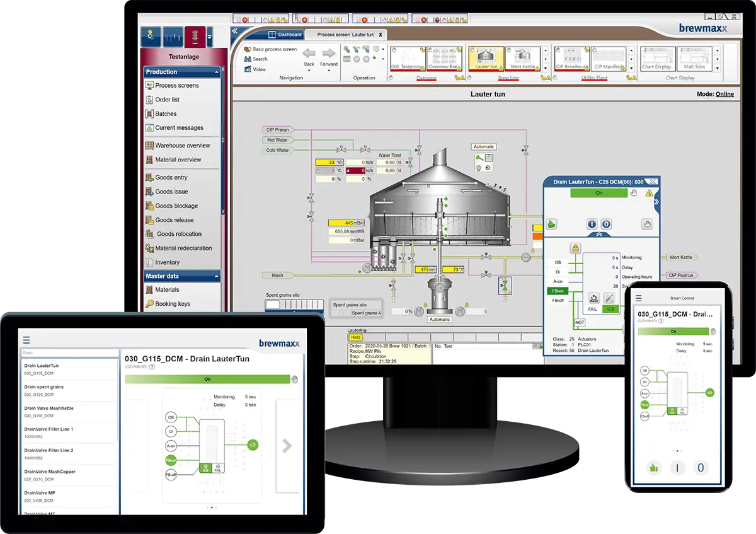
Task: Click the Online mode link
Action: 724,94
